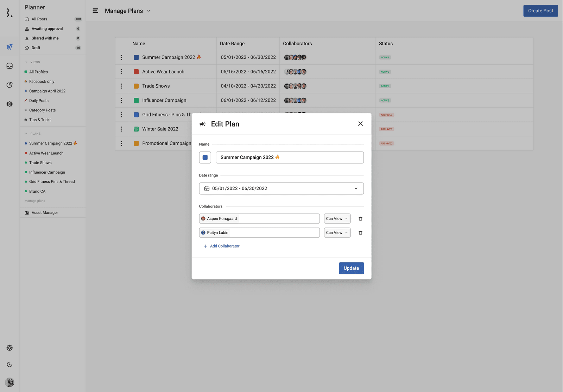Toggle dark mode moon icon
The height and width of the screenshot is (392, 563).
tap(10, 365)
